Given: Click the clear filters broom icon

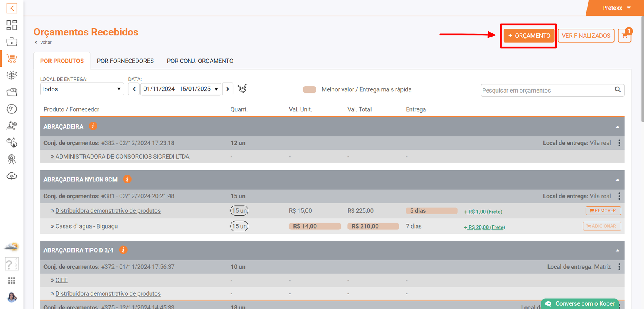Looking at the screenshot, I should tap(242, 89).
